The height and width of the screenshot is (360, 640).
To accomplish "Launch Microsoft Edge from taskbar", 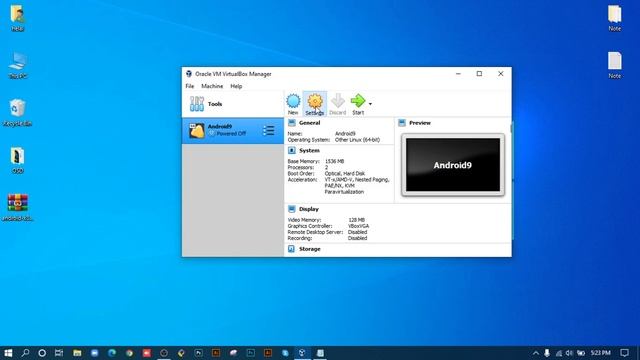I will click(112, 353).
